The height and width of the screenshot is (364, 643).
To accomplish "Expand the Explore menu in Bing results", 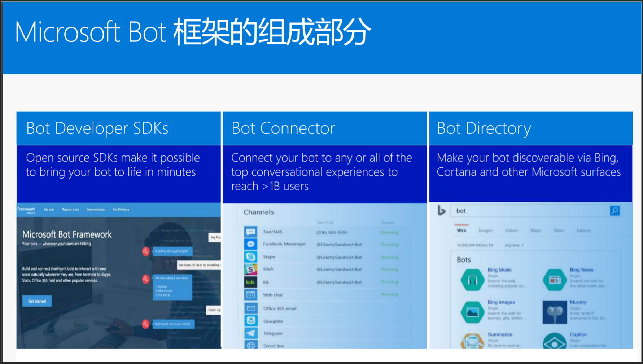I will tap(583, 230).
